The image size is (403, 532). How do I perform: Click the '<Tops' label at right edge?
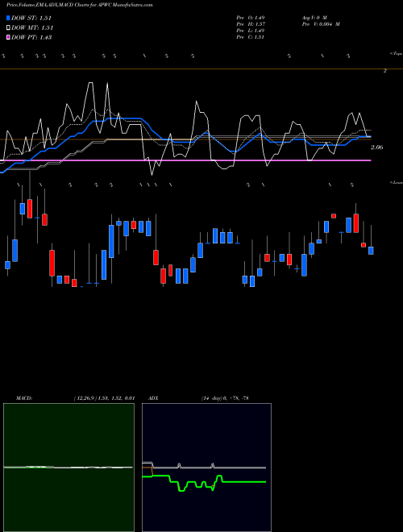pos(396,54)
